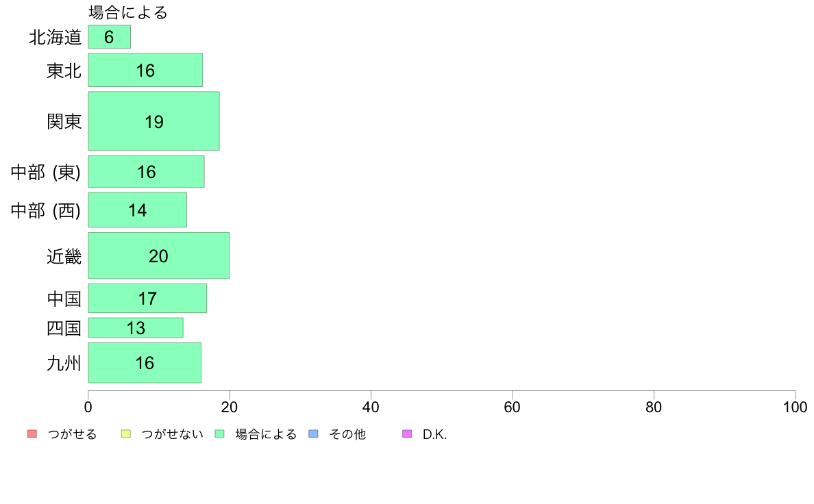
Task: Click the red つがせる legend swatch
Action: (32, 434)
